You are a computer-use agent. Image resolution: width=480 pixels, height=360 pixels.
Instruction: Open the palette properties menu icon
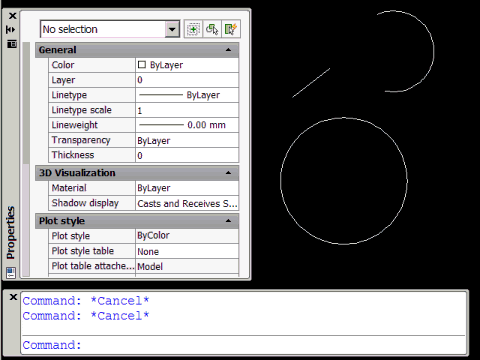click(x=12, y=44)
